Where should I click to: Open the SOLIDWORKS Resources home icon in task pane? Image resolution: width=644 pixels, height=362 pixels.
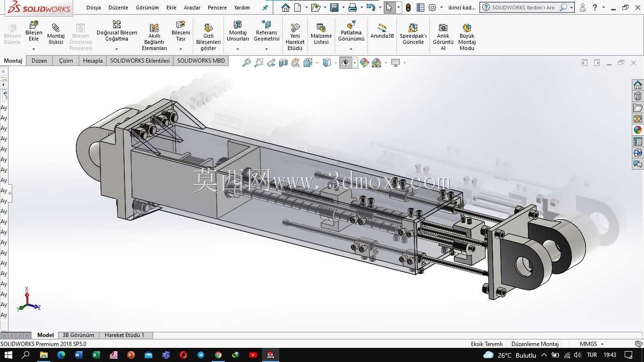(638, 85)
